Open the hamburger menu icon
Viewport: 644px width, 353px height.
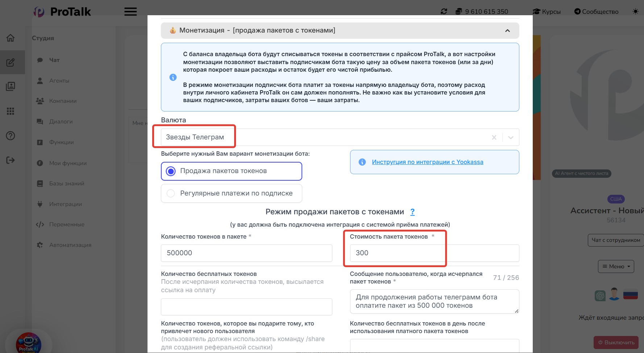pos(130,12)
